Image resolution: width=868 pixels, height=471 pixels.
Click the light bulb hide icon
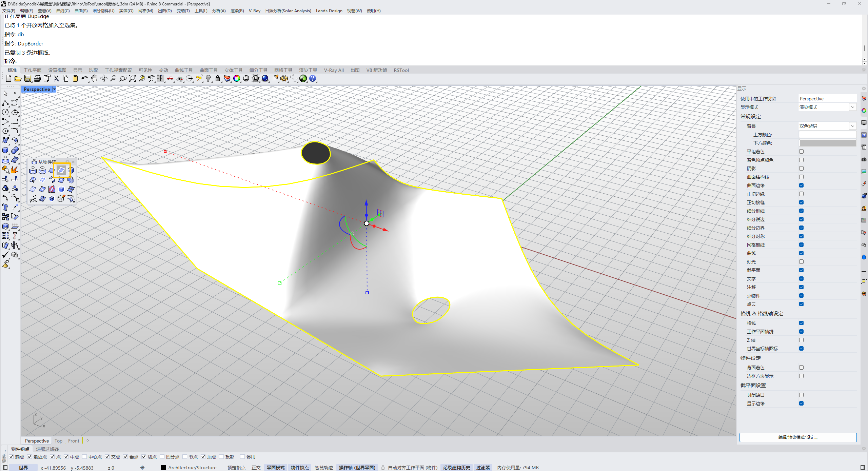208,79
